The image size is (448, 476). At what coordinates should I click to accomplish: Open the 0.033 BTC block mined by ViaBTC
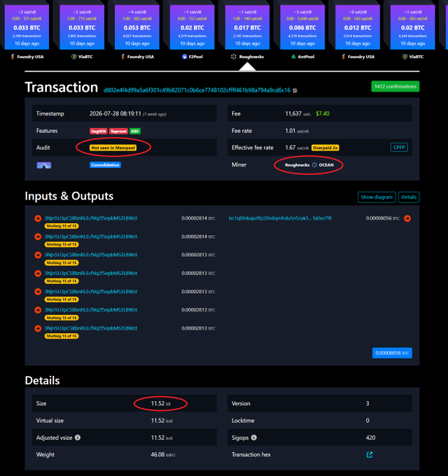(82, 27)
